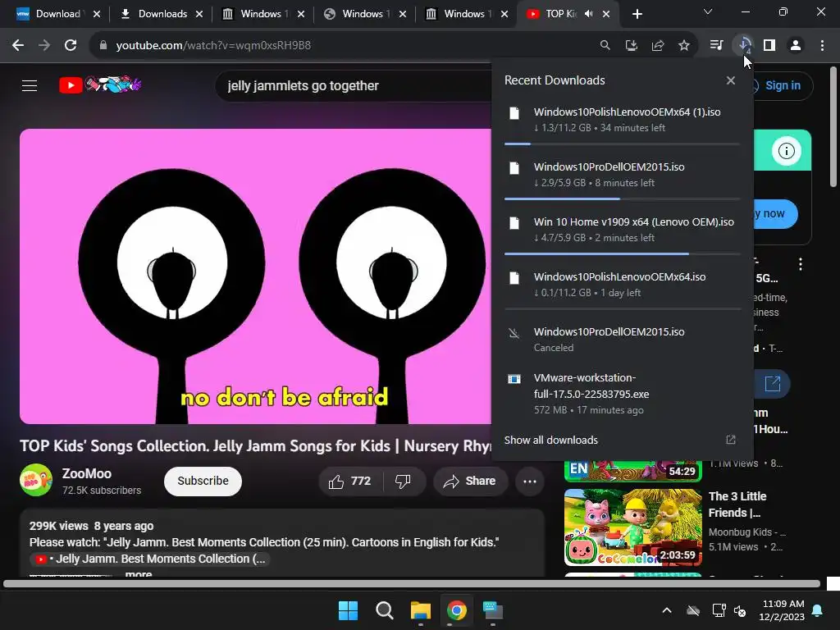Dislike the video
This screenshot has height=630, width=840.
[403, 481]
